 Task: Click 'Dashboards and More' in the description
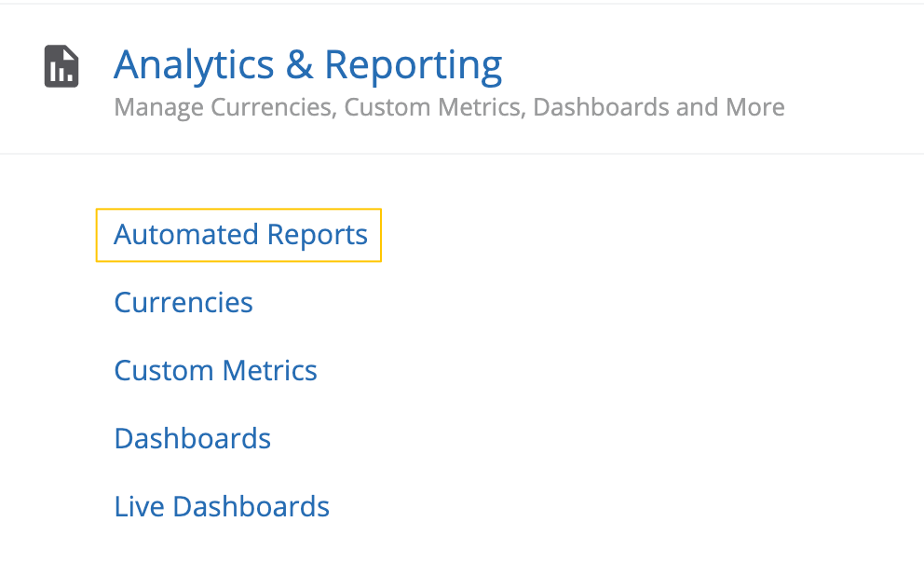(x=659, y=107)
